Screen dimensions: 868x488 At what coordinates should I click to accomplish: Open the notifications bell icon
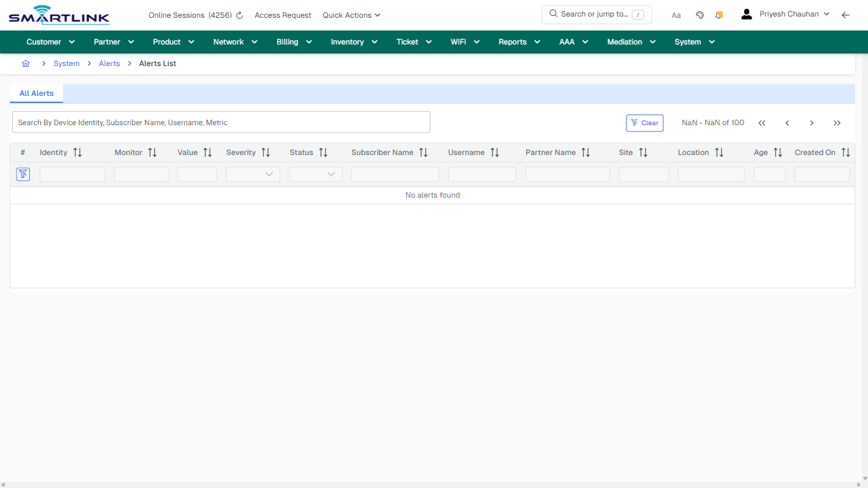[719, 14]
